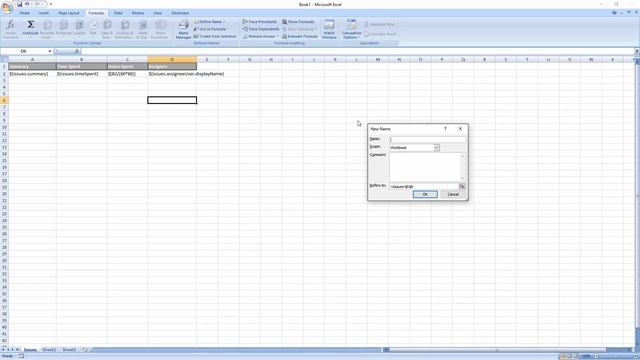Switch to the Review tab
Image resolution: width=640 pixels, height=360 pixels.
point(138,13)
